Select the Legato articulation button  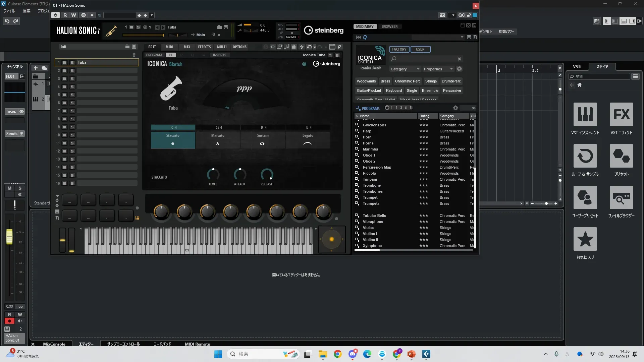(308, 139)
